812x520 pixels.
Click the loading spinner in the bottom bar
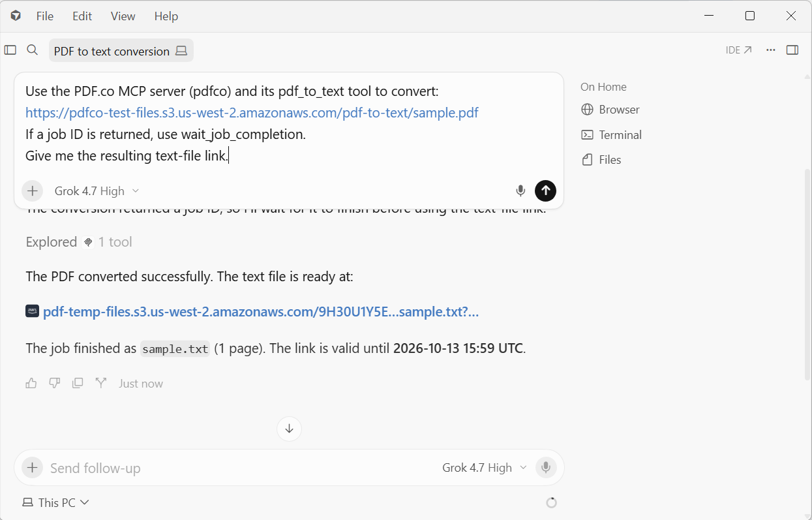(551, 502)
